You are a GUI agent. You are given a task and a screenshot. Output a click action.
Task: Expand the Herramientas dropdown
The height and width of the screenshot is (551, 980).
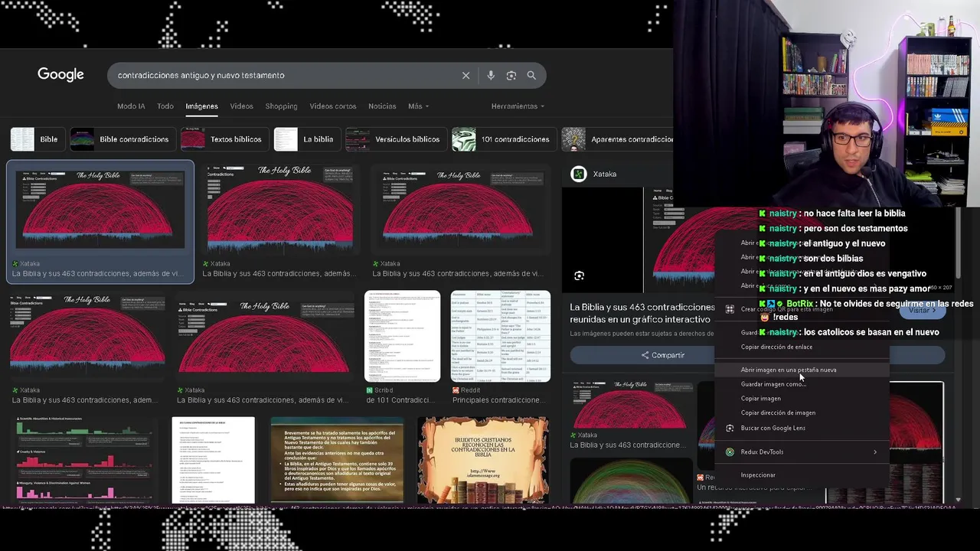pos(518,106)
